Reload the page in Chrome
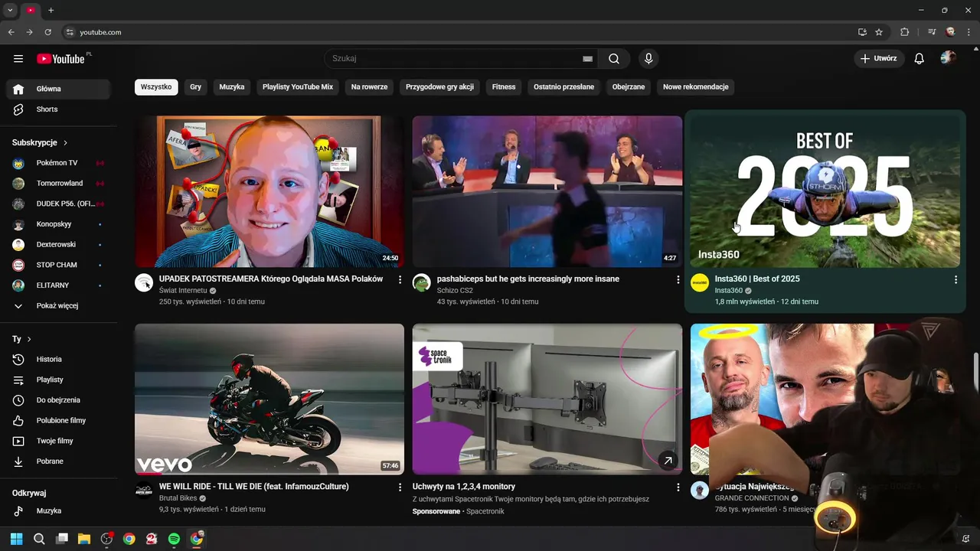 [47, 32]
